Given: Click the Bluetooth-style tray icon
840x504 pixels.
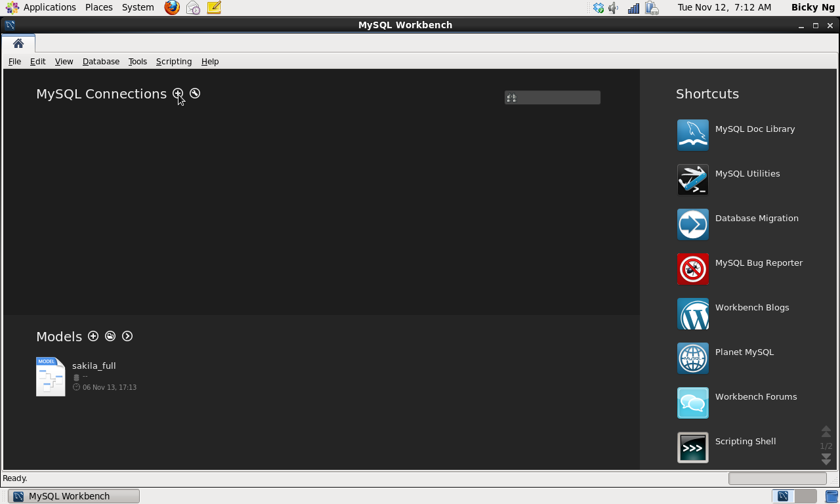Looking at the screenshot, I should coord(598,8).
